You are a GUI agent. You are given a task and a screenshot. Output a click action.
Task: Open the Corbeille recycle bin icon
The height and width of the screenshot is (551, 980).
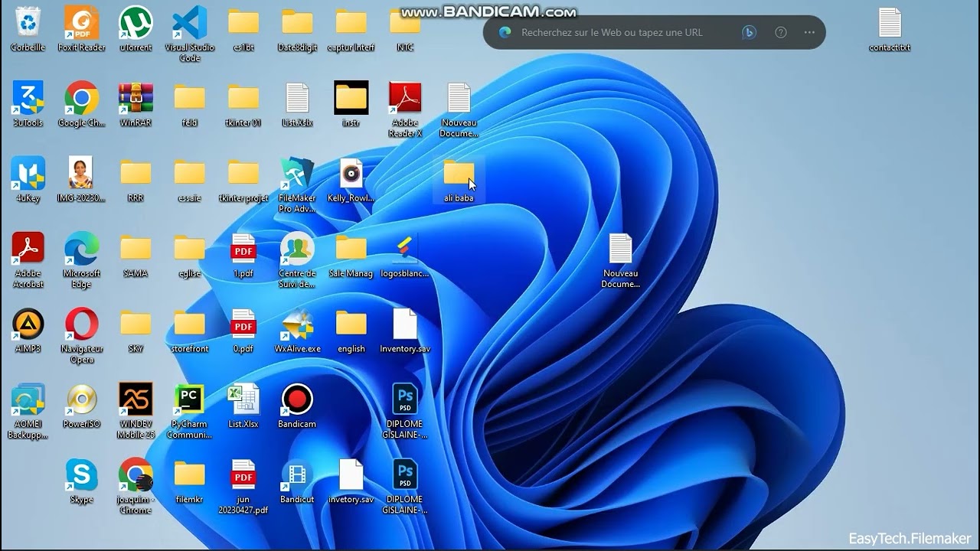(x=28, y=22)
